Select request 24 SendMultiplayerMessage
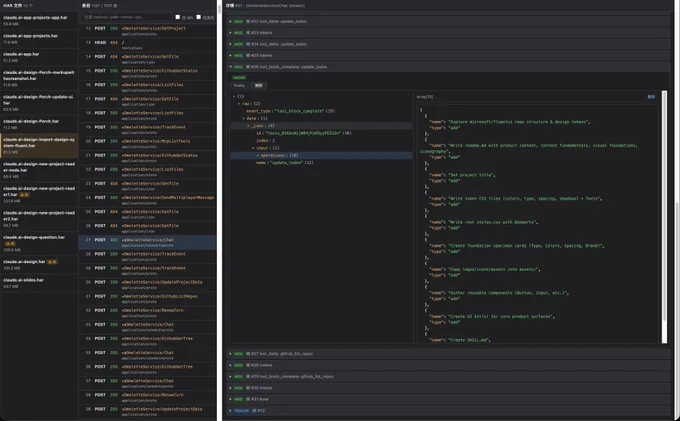The image size is (680, 421). click(147, 200)
